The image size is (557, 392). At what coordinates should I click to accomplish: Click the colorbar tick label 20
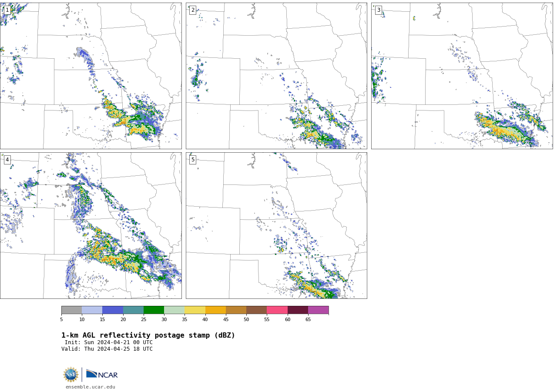pos(123,320)
